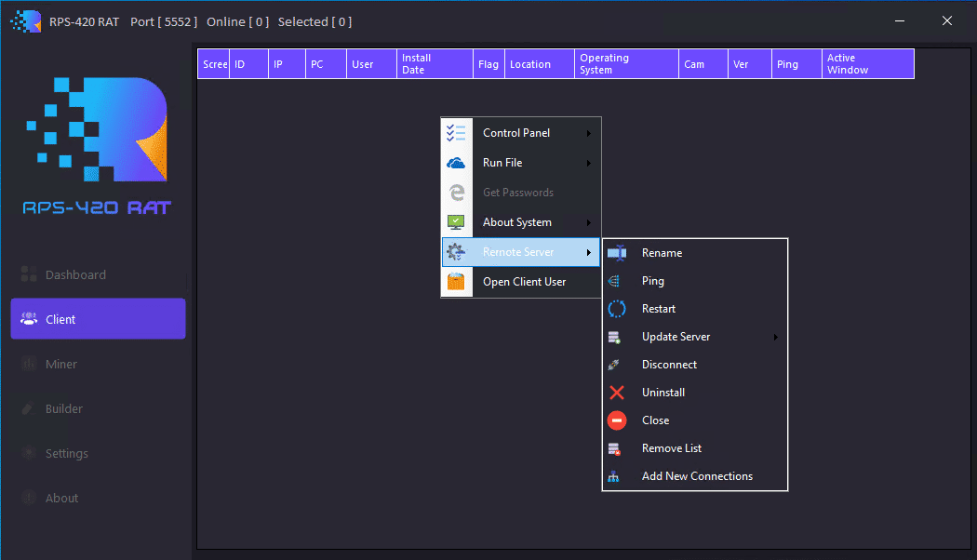Click the red X Uninstall icon
Screen dimensions: 977x560
point(616,393)
